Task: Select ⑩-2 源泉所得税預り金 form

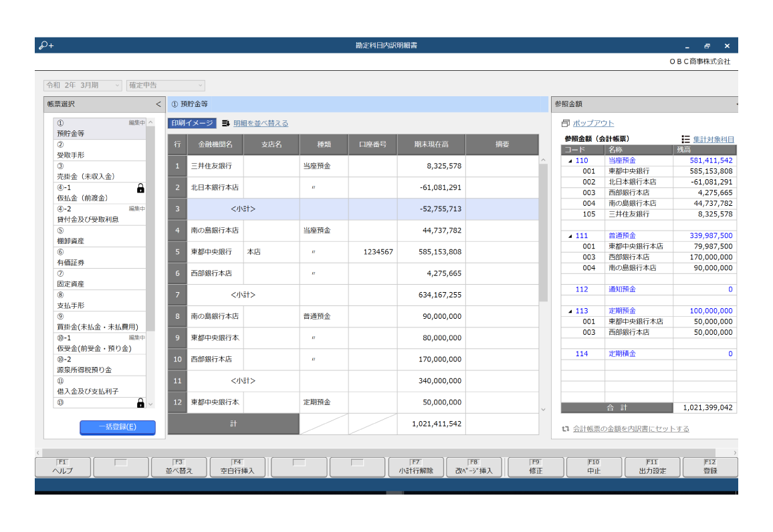Action: point(100,365)
